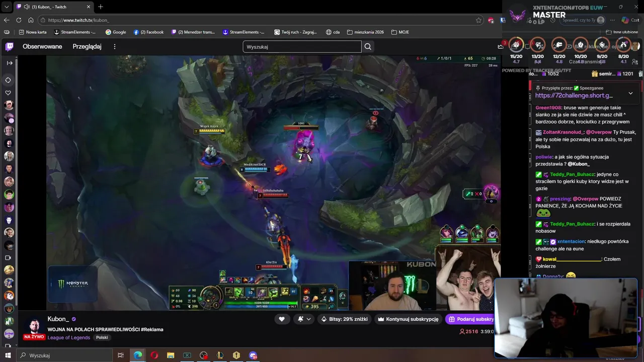Image resolution: width=644 pixels, height=362 pixels.
Task: Click taskbar Wyszukaj search box
Action: pyautogui.click(x=65, y=355)
